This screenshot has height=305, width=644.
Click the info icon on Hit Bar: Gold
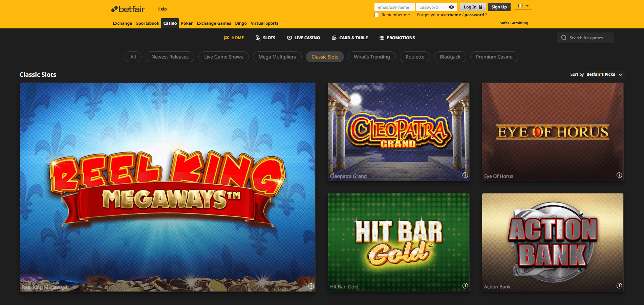click(465, 286)
